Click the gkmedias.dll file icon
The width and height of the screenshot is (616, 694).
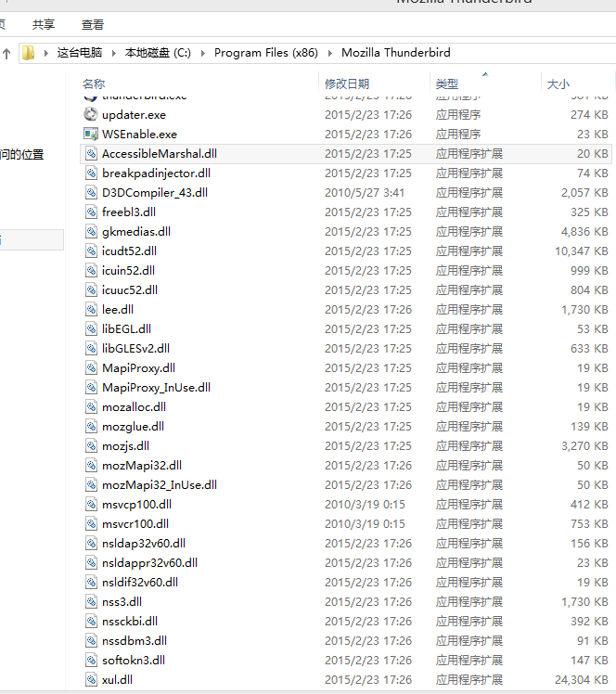point(91,231)
